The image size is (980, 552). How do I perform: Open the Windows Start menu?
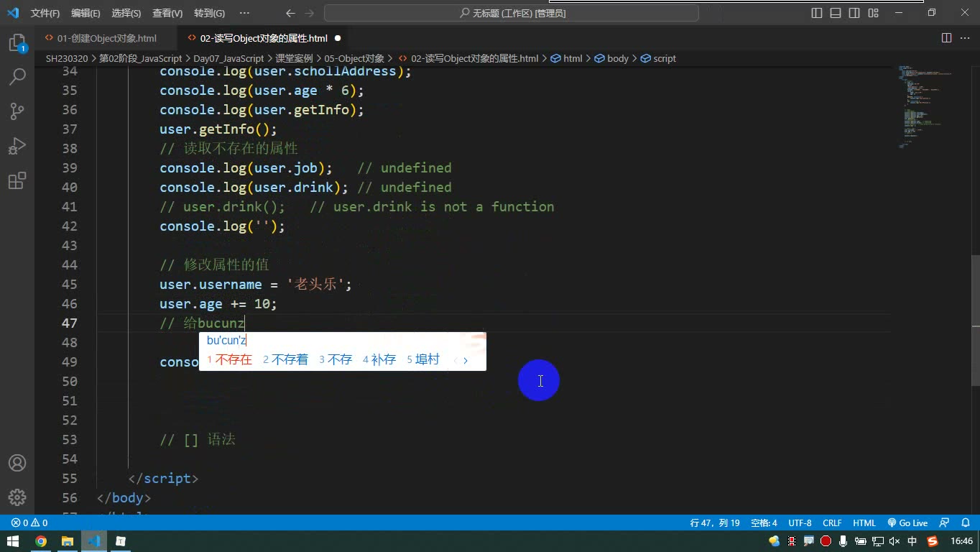coord(13,541)
